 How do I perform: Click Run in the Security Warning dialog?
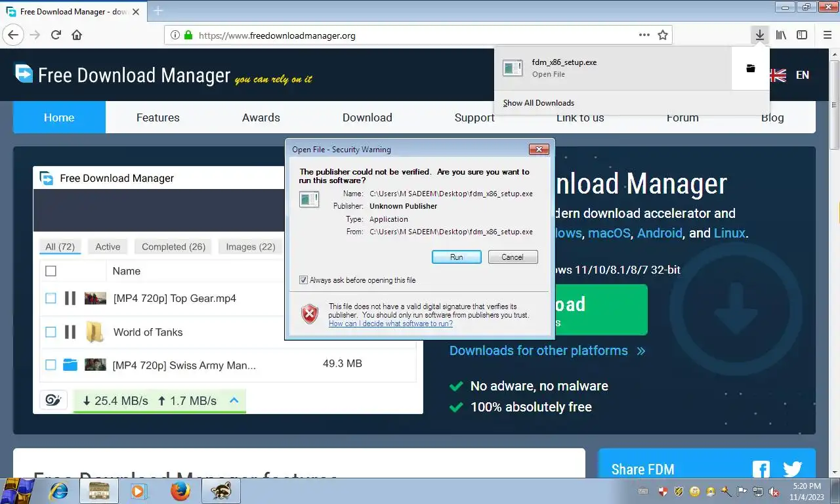[457, 257]
